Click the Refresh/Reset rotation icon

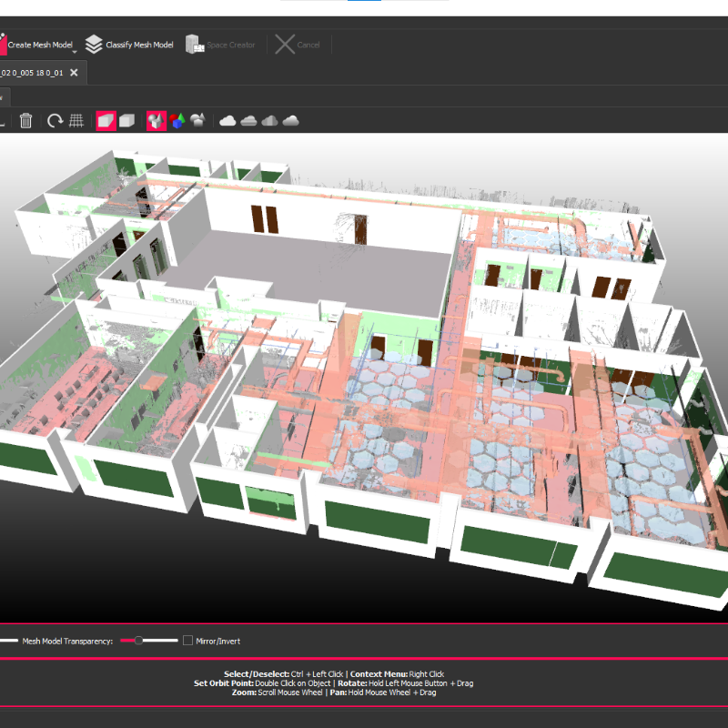[55, 119]
